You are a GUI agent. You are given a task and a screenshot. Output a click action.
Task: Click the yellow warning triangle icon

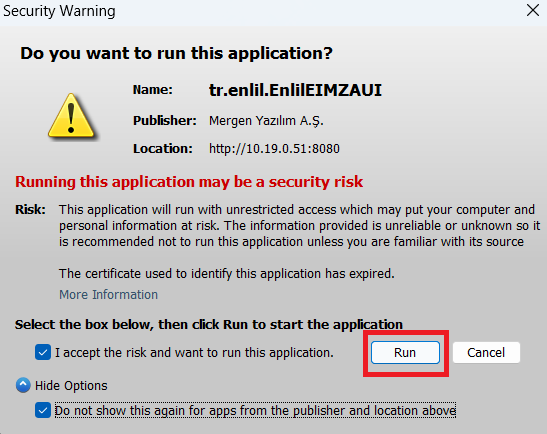point(72,115)
